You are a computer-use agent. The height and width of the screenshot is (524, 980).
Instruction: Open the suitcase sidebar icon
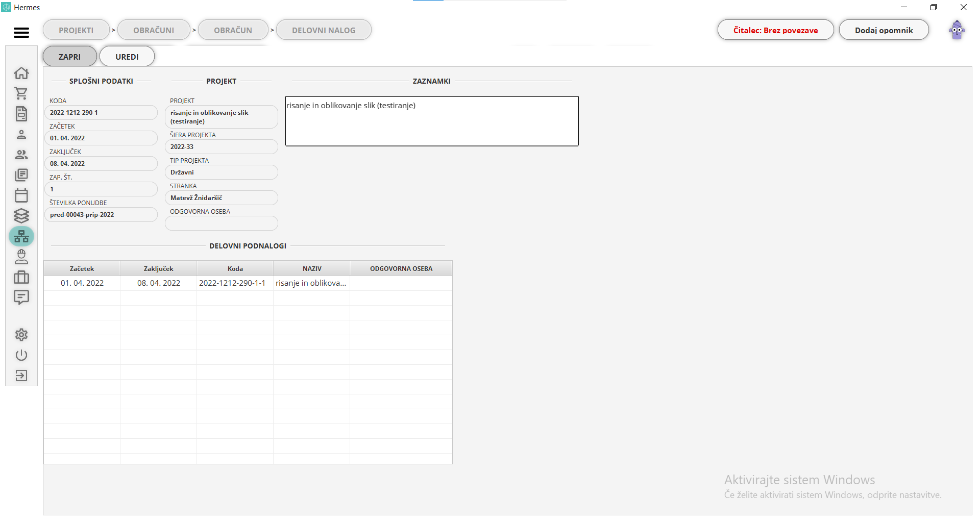(21, 277)
